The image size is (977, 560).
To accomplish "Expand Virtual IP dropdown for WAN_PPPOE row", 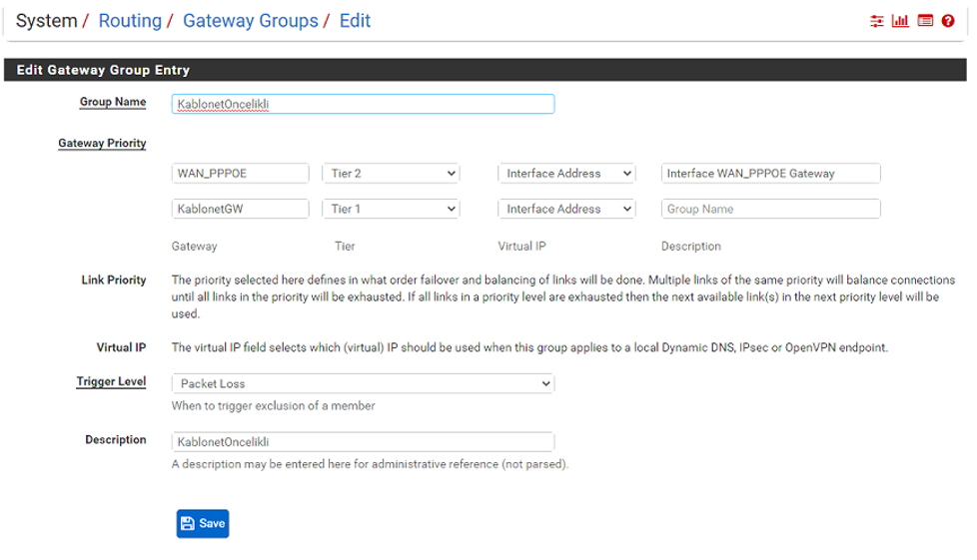I will 566,174.
